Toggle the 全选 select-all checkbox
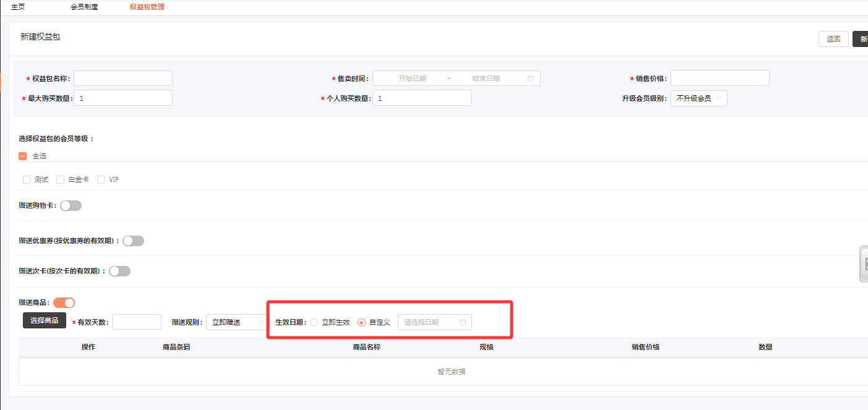The image size is (868, 410). pos(23,156)
